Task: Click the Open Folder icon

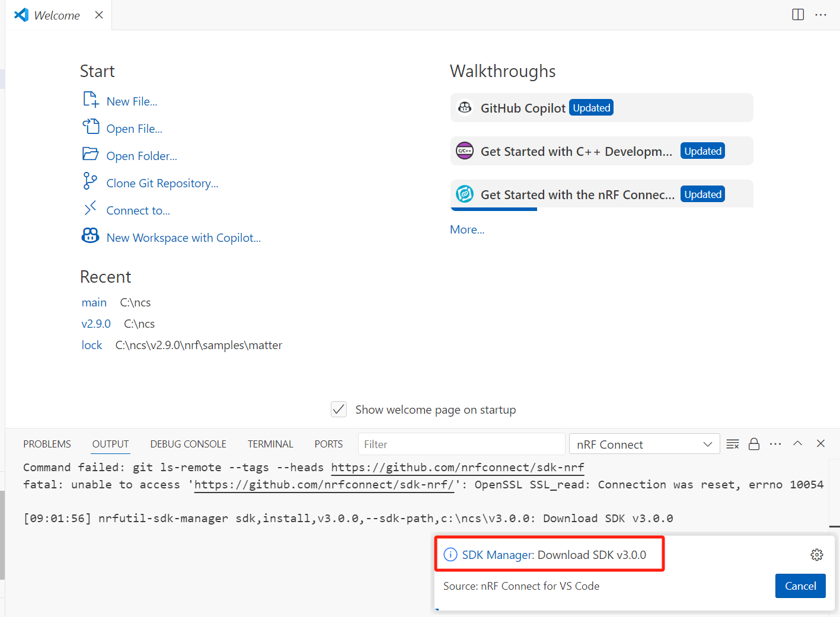Action: (x=91, y=154)
